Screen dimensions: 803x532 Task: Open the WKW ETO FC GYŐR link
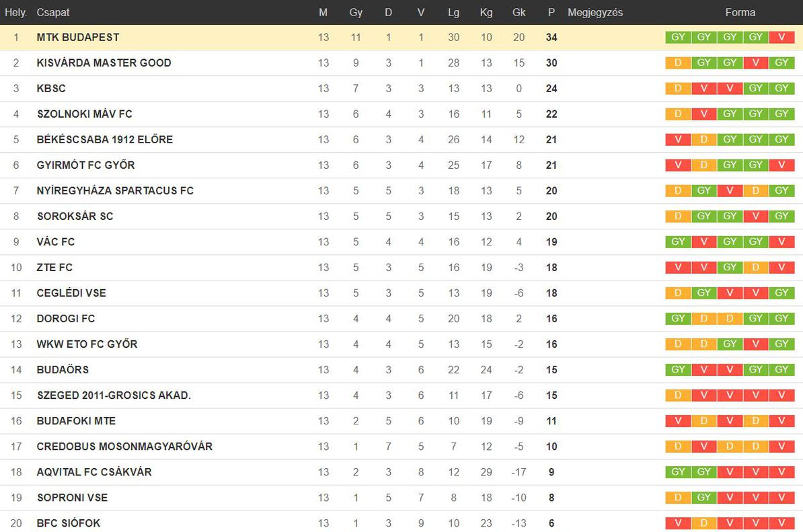pos(87,344)
